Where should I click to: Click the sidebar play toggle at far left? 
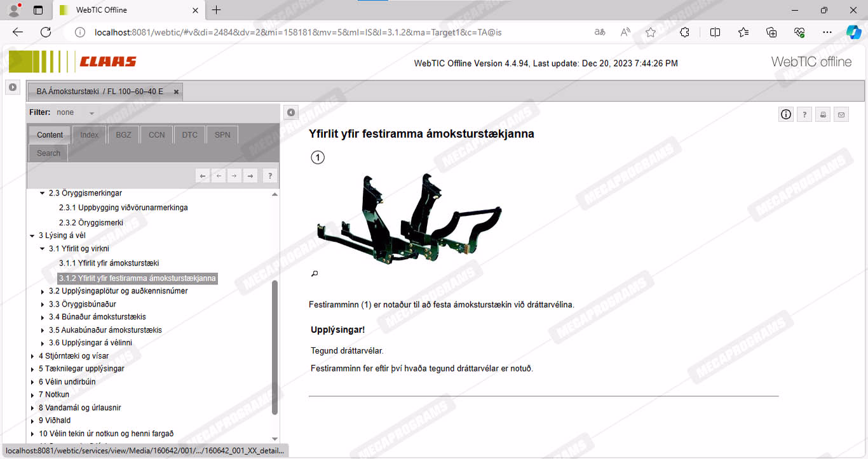[13, 88]
